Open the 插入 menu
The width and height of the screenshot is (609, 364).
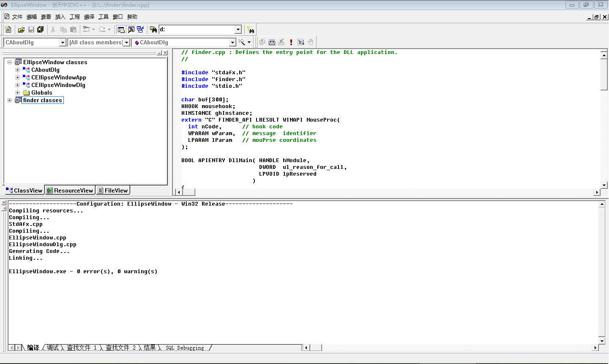[x=60, y=17]
